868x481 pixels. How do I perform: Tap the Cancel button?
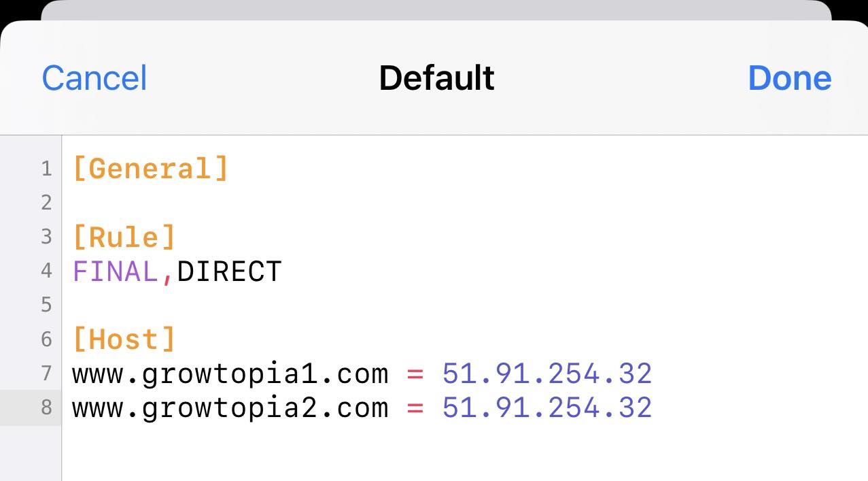(94, 78)
